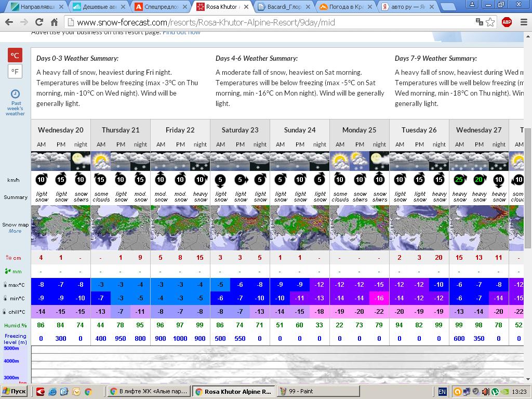Bookmark this page with the star icon
Viewport: 532px width, 399px height.
pos(490,22)
